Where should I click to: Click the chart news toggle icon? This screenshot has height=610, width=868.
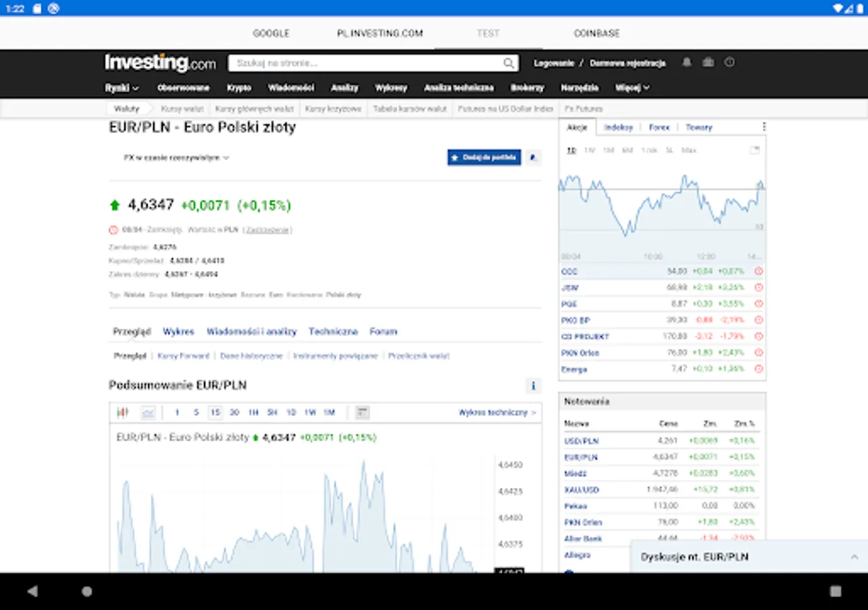pyautogui.click(x=363, y=412)
